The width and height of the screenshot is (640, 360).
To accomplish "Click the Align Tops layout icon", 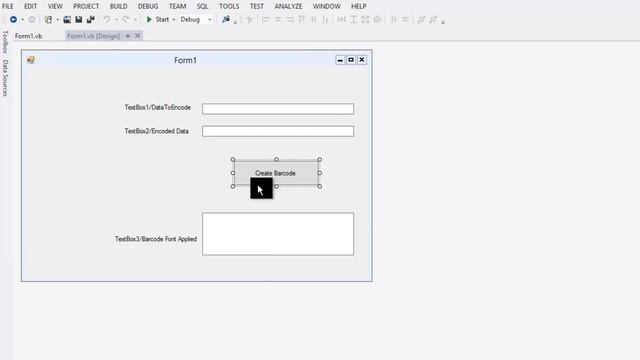I will coord(302,19).
